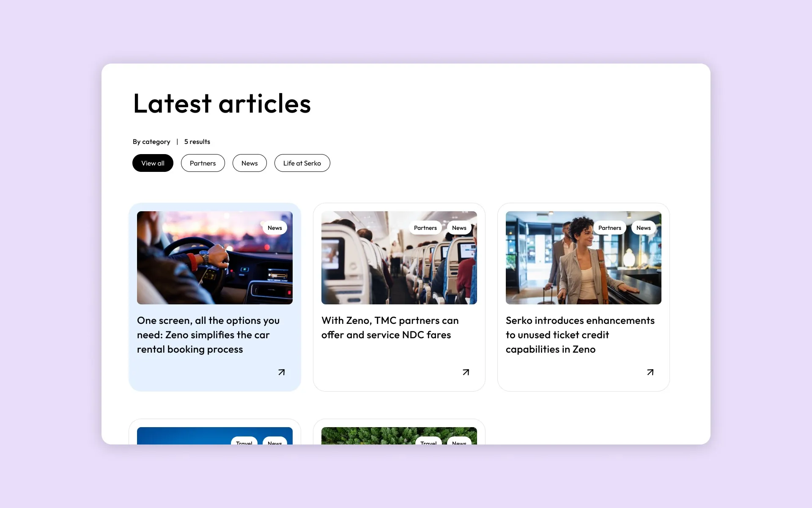Select the View all category filter
The image size is (812, 508).
(x=153, y=163)
